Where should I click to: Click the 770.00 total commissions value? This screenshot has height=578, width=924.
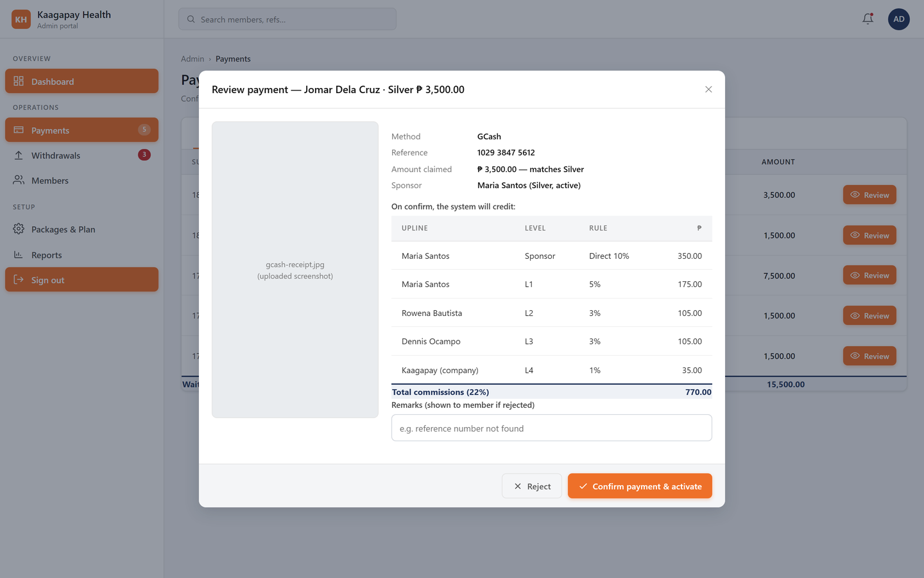pyautogui.click(x=698, y=392)
